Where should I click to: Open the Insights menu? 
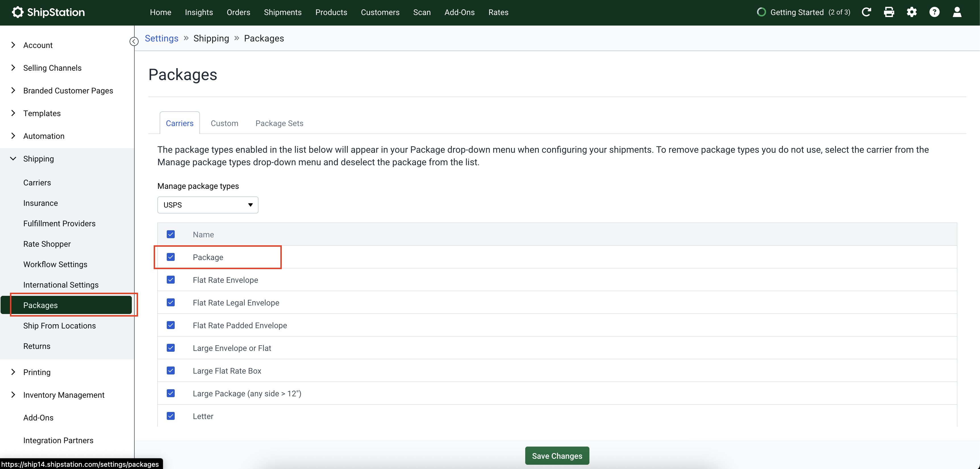click(199, 12)
